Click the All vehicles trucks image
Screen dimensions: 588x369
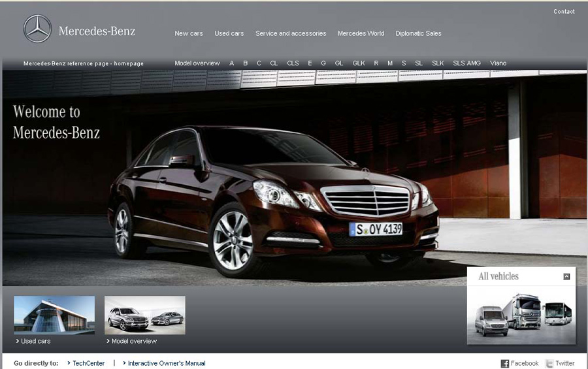tap(521, 315)
